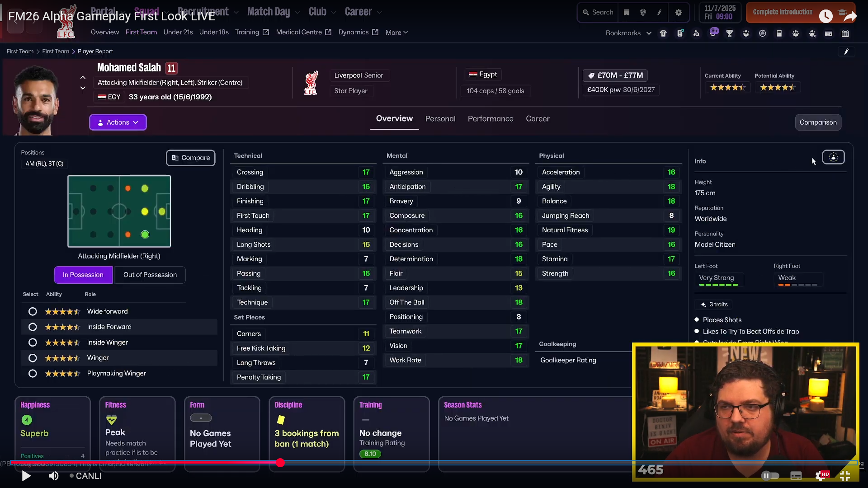Click the player view icon in Info panel

click(x=833, y=157)
